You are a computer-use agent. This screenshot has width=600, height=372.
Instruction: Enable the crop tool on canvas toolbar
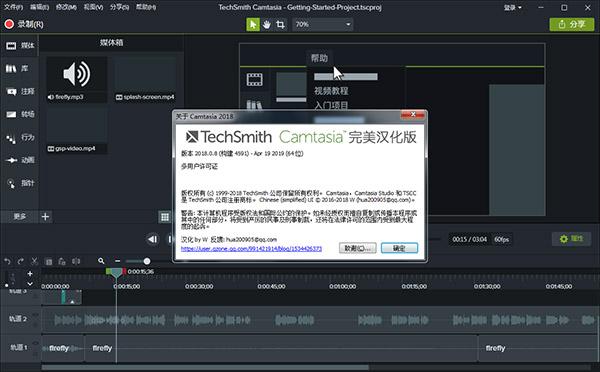(x=280, y=24)
